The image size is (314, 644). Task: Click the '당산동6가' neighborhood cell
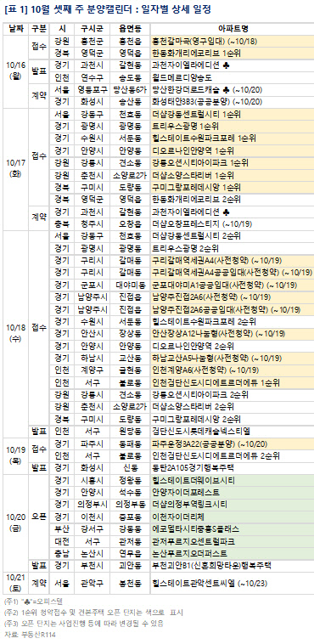[x=129, y=90]
